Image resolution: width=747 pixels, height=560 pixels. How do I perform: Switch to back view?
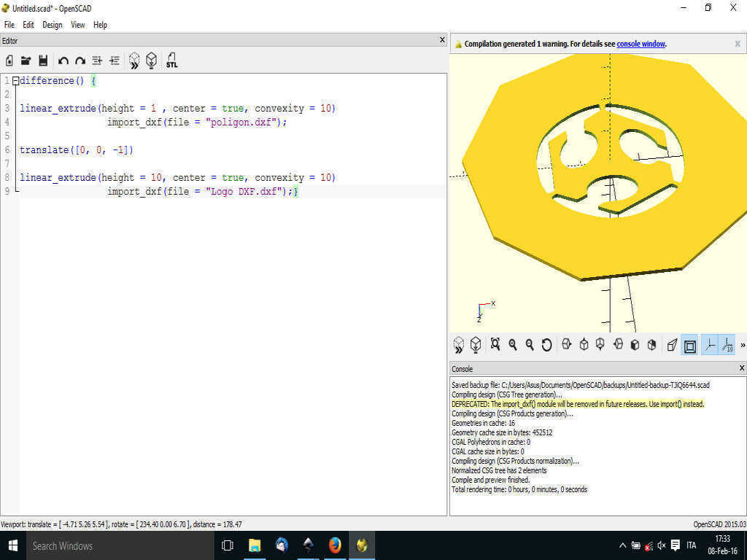pyautogui.click(x=651, y=344)
